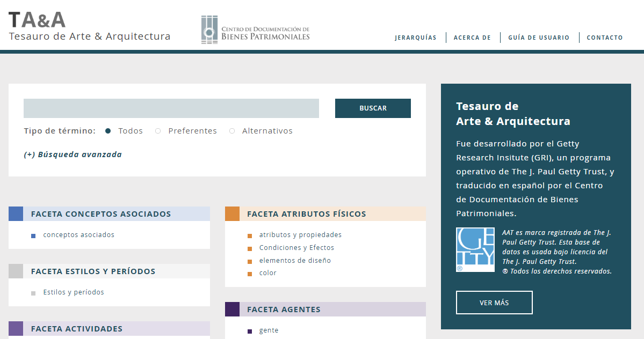Click the blue square icon beside FACETA CONCEPTOS ASOCIADOS
This screenshot has width=644, height=339.
point(15,213)
